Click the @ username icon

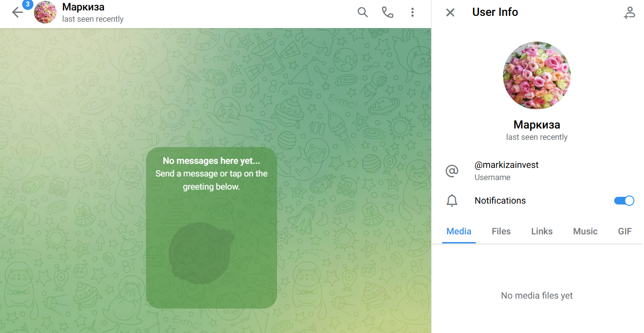coord(452,171)
